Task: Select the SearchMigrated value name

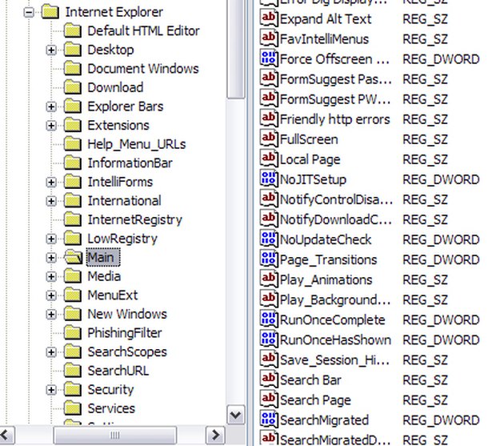Action: (324, 420)
